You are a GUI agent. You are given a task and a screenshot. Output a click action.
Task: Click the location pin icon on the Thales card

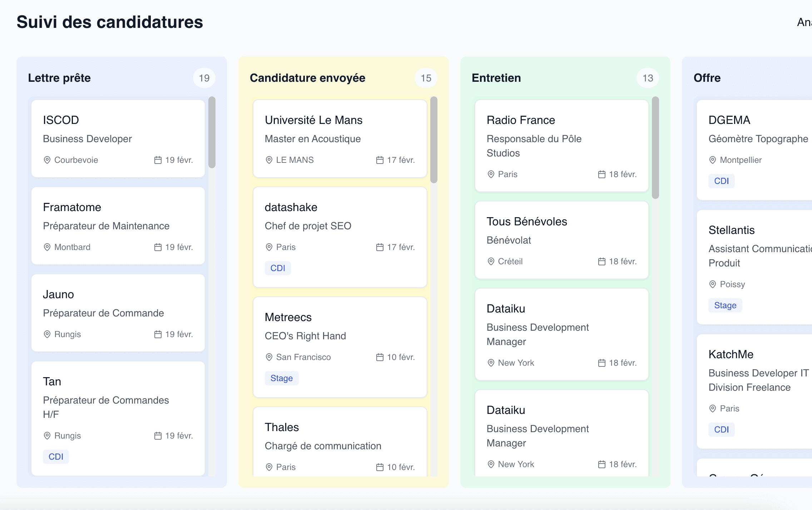tap(269, 467)
